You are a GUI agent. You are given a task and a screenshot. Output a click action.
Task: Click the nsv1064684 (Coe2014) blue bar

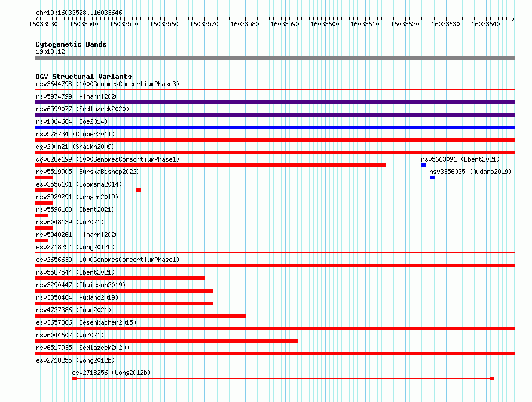[x=275, y=127]
